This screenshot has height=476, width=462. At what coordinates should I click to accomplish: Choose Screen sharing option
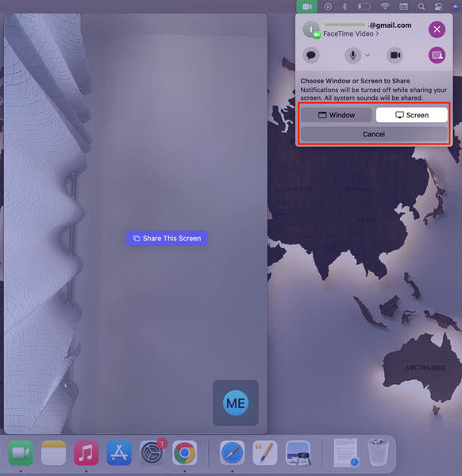pyautogui.click(x=411, y=115)
